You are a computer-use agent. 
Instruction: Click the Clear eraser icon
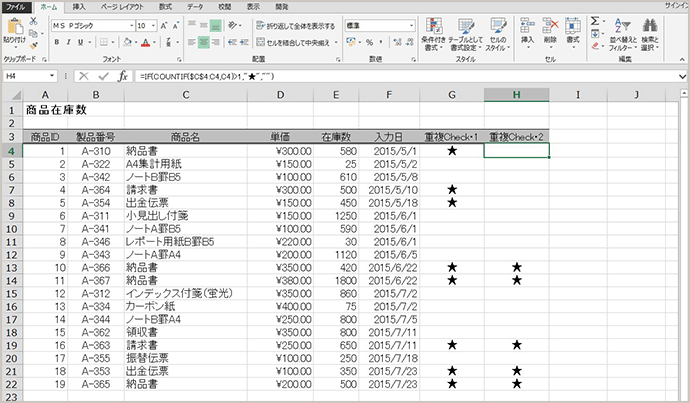(x=595, y=46)
